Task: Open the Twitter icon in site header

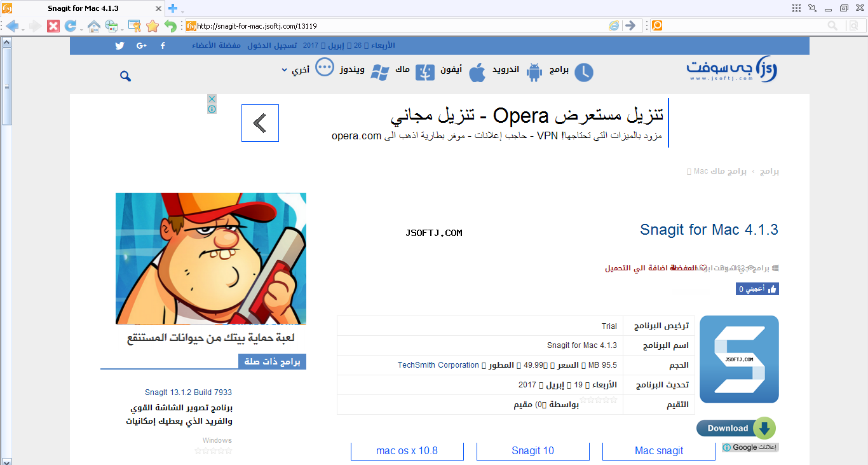Action: point(119,46)
